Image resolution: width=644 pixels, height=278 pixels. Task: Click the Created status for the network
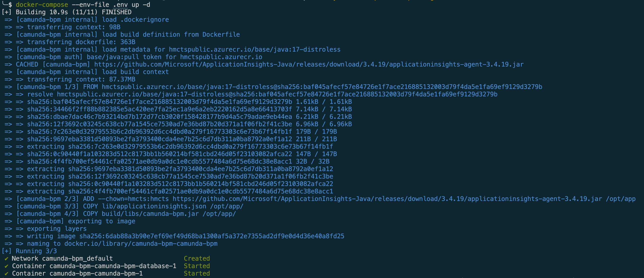click(x=197, y=258)
